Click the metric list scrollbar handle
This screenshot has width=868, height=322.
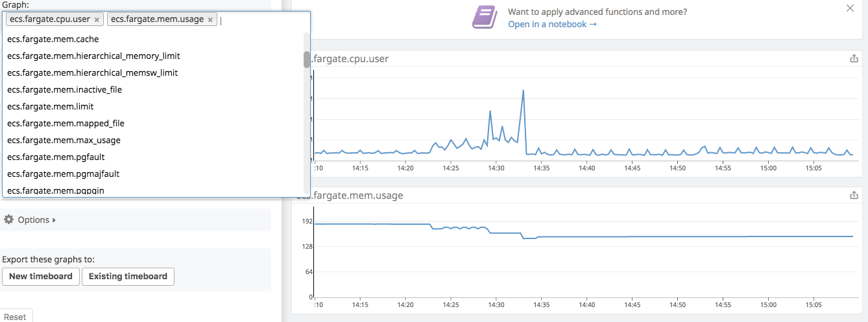click(x=307, y=59)
